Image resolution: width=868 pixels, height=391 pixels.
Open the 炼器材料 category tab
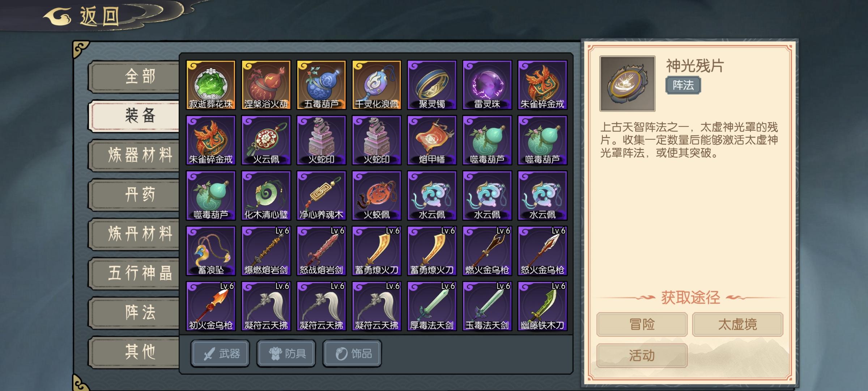click(x=135, y=155)
